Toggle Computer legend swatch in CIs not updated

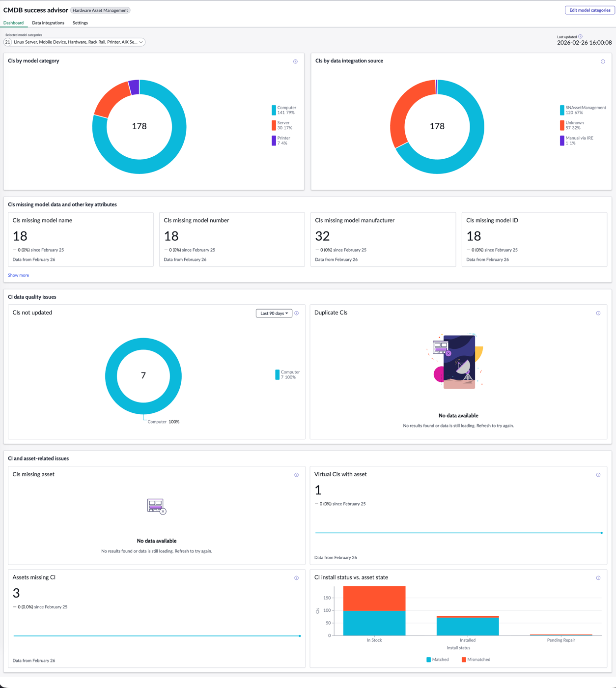click(x=277, y=374)
